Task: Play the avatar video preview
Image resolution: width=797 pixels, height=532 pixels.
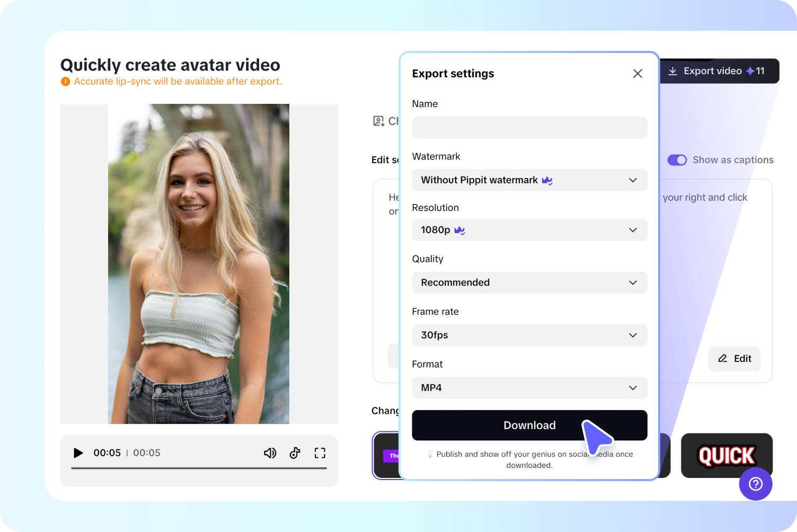Action: [78, 453]
